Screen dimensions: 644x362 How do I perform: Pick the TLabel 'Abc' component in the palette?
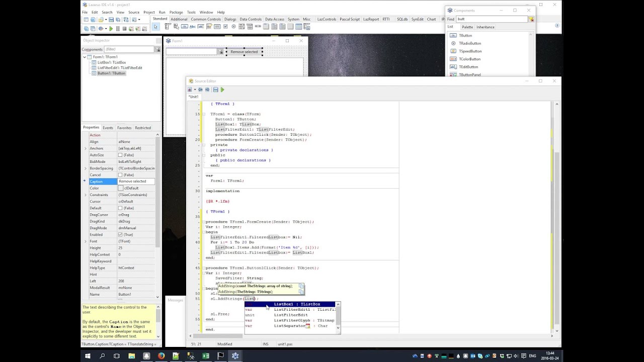pyautogui.click(x=193, y=27)
